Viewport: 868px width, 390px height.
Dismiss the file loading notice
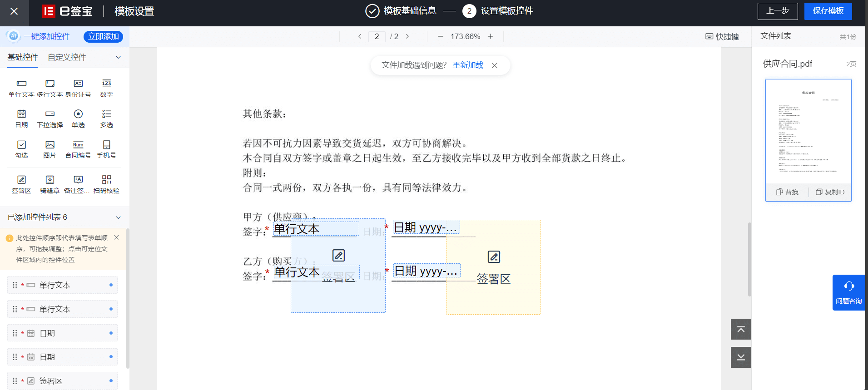(495, 65)
